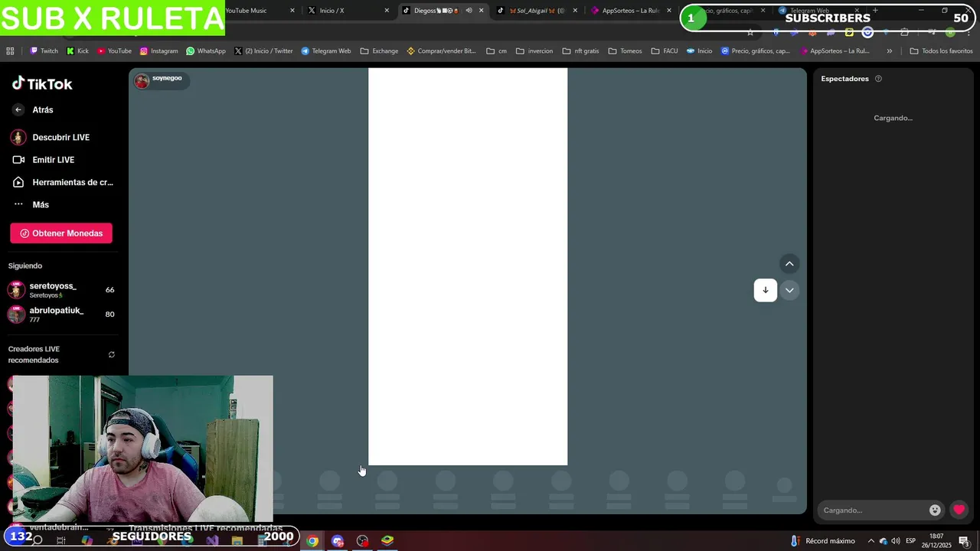Mute the Diegoss tab audio
Screen dimensions: 980x551
(x=469, y=11)
